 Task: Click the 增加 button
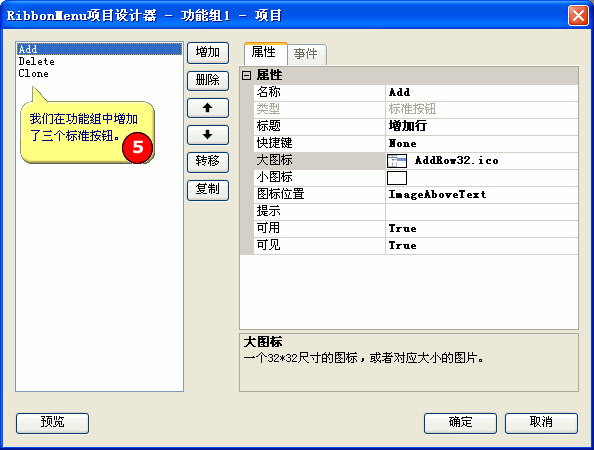click(x=208, y=53)
